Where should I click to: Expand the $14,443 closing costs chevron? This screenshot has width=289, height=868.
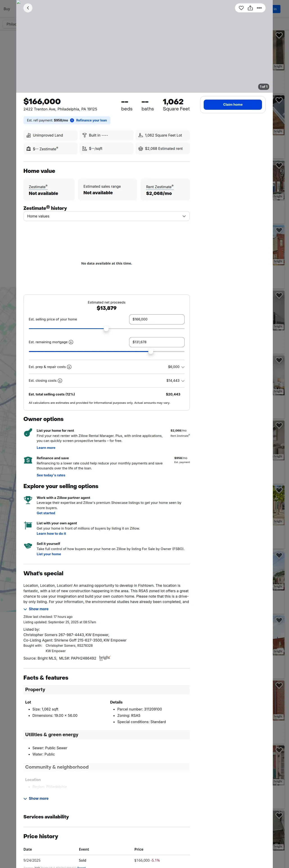tap(183, 381)
